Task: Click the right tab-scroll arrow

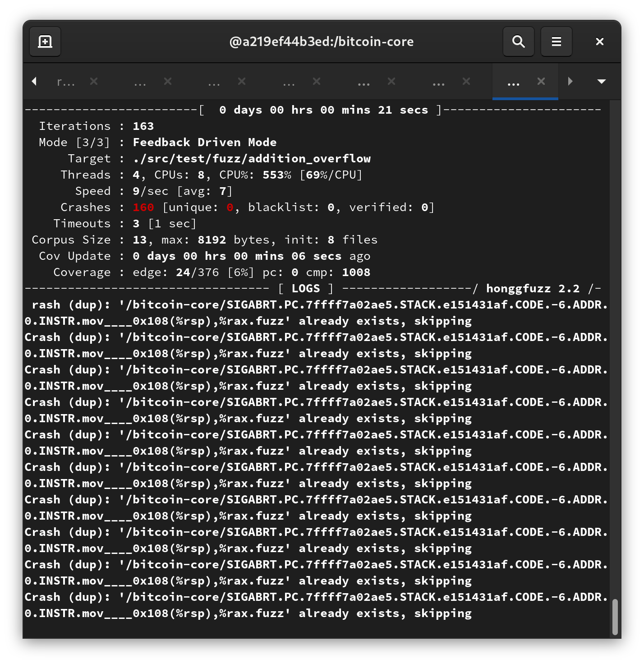Action: pos(570,81)
